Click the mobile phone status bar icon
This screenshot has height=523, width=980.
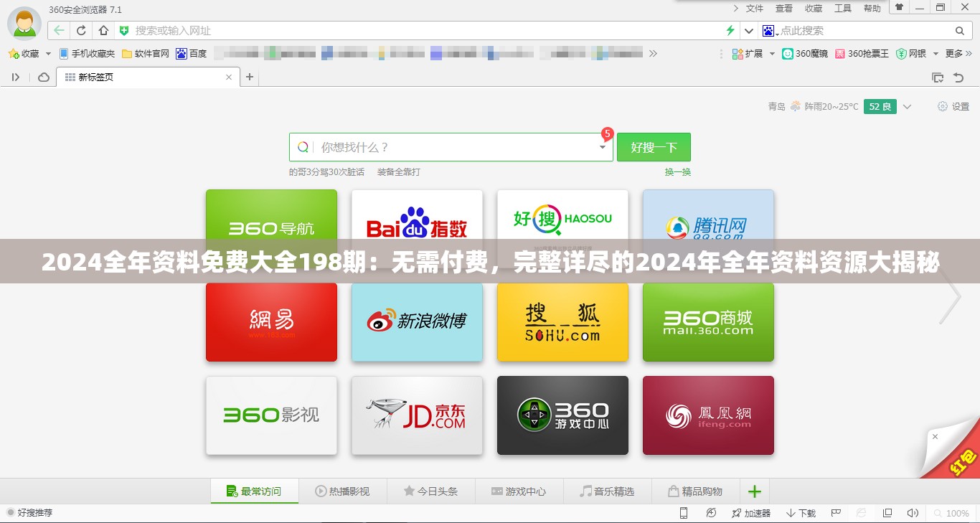click(x=684, y=513)
